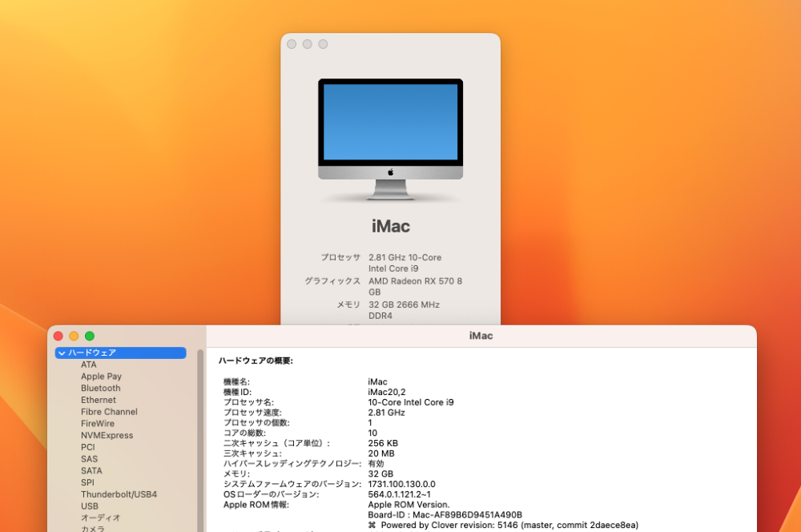Click the 256 KB L2 cache value
The height and width of the screenshot is (532, 801).
click(x=383, y=443)
